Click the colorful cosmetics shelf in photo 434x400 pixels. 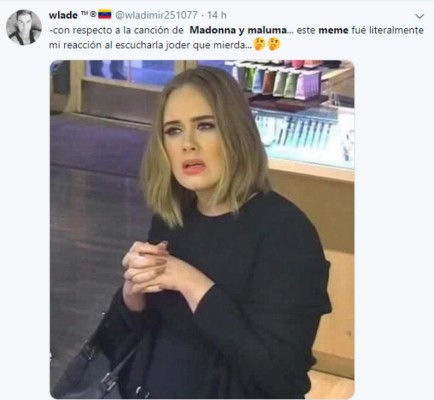pos(278,80)
